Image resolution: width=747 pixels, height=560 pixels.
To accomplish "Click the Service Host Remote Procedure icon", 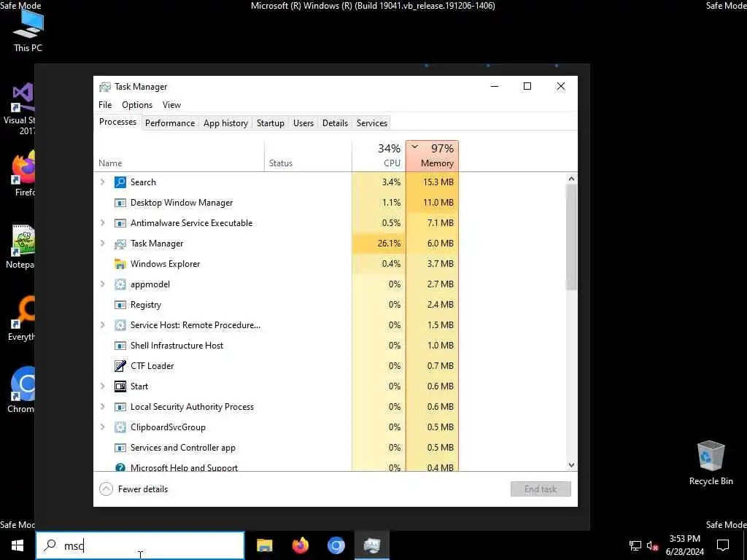I will (120, 325).
